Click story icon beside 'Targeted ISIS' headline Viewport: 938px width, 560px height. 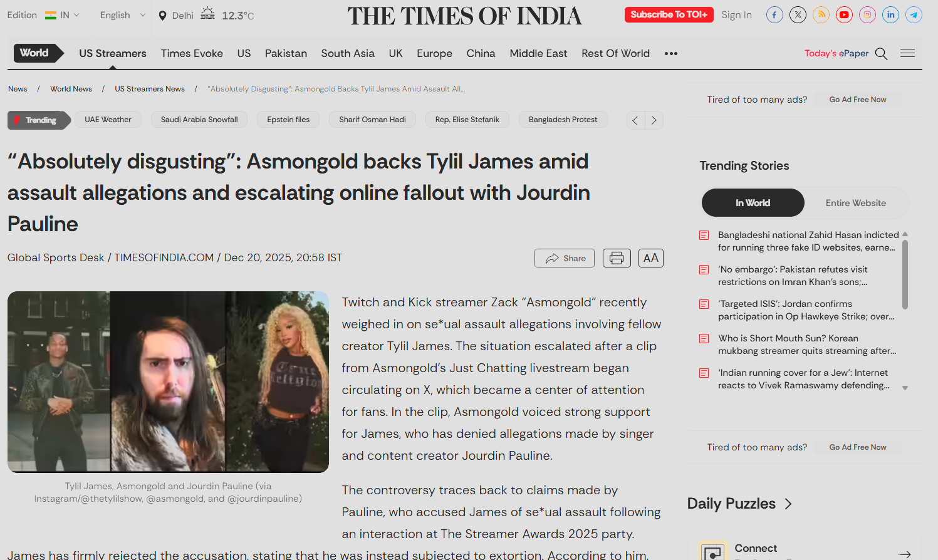pos(704,304)
